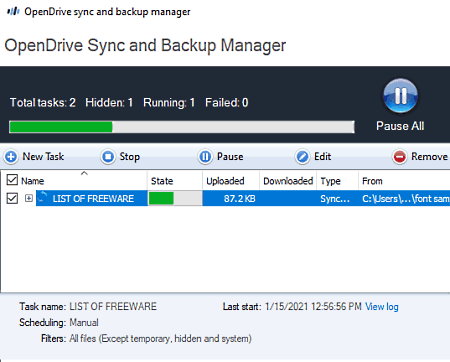Click the Pause All round button
The image size is (450, 362).
tap(400, 96)
